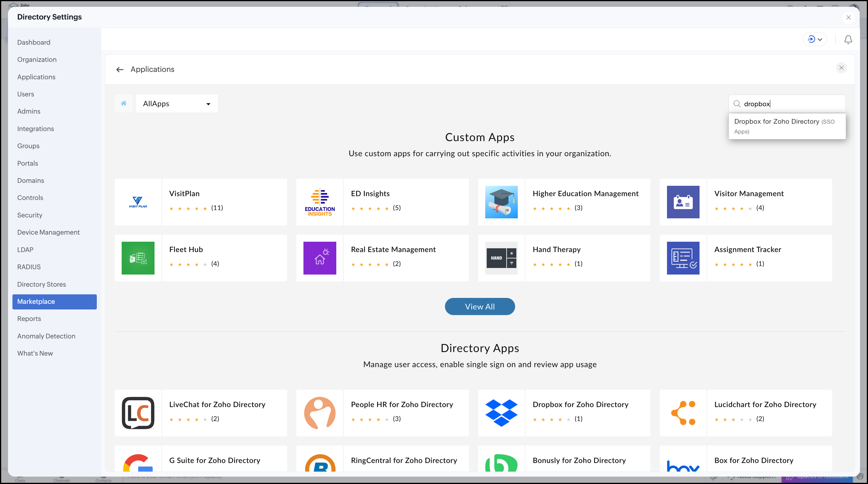Open Applications in the sidebar

click(36, 77)
